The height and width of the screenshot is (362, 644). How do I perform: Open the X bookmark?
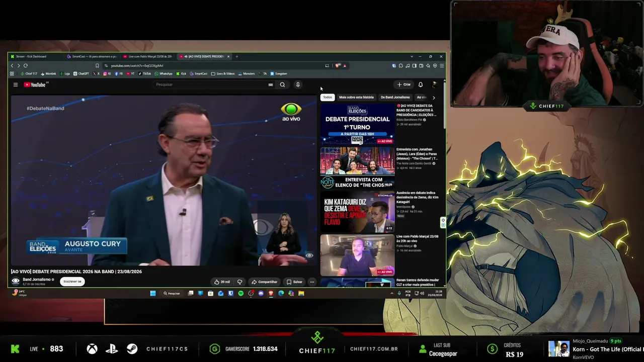(x=96, y=74)
